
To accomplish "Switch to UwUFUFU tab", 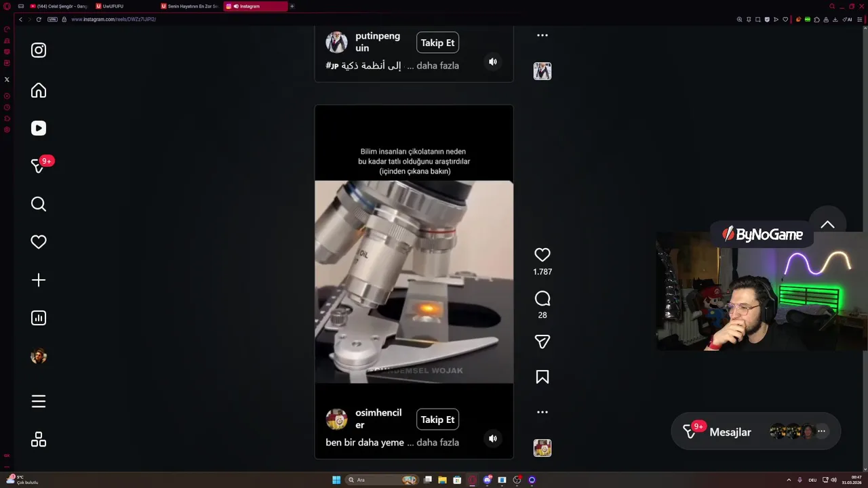I will pos(125,6).
